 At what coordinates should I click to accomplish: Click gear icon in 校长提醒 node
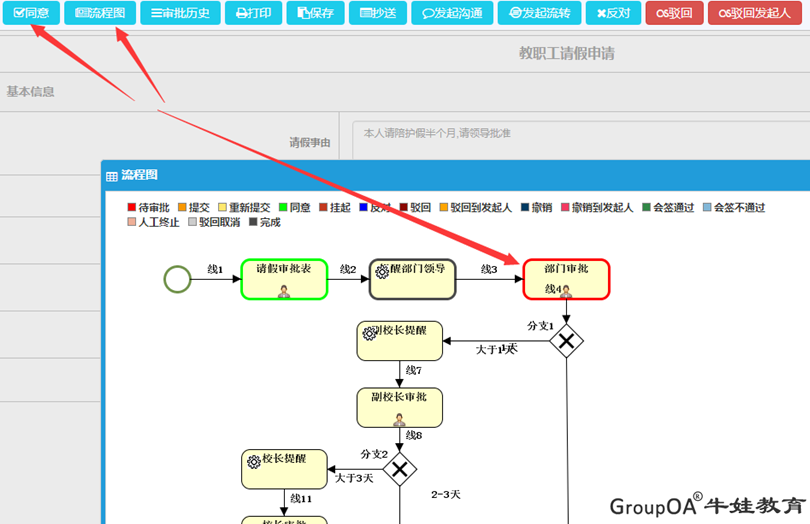click(254, 461)
